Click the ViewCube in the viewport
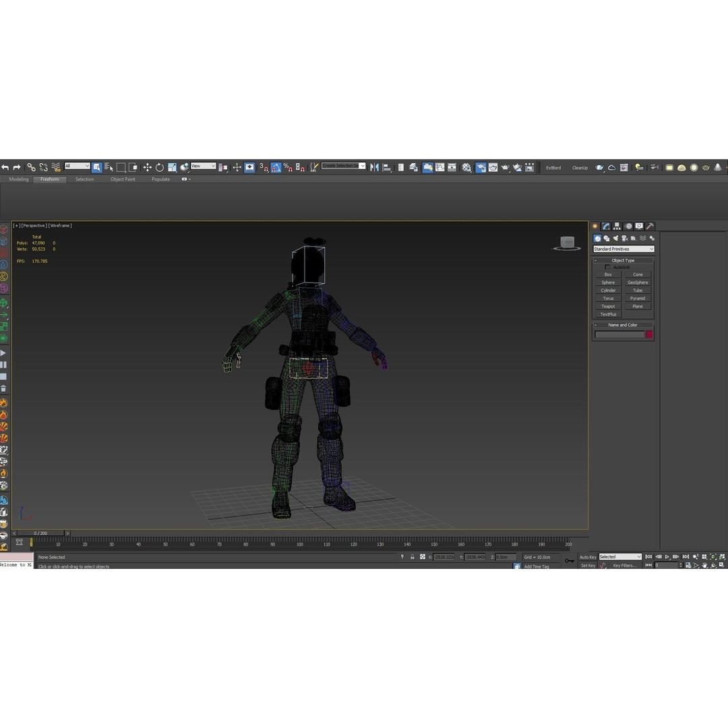 [567, 243]
